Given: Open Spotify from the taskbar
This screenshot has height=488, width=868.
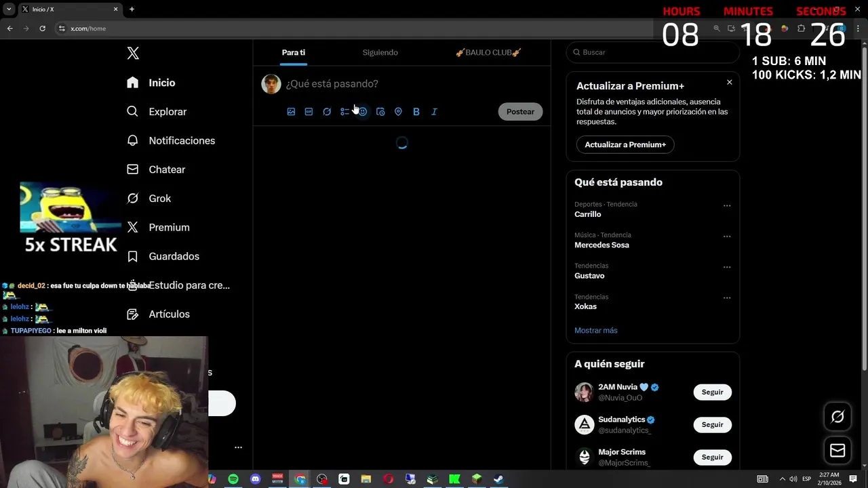Looking at the screenshot, I should [233, 479].
